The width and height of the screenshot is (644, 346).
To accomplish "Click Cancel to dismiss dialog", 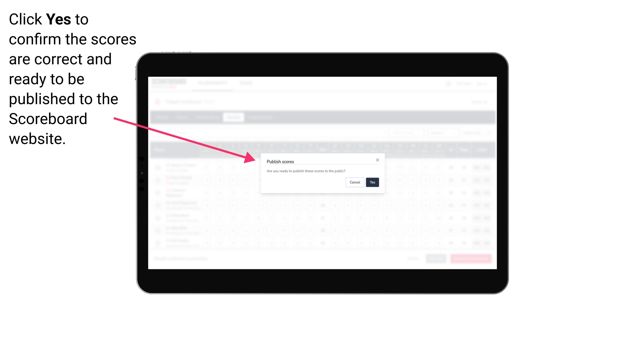I will coord(355,182).
